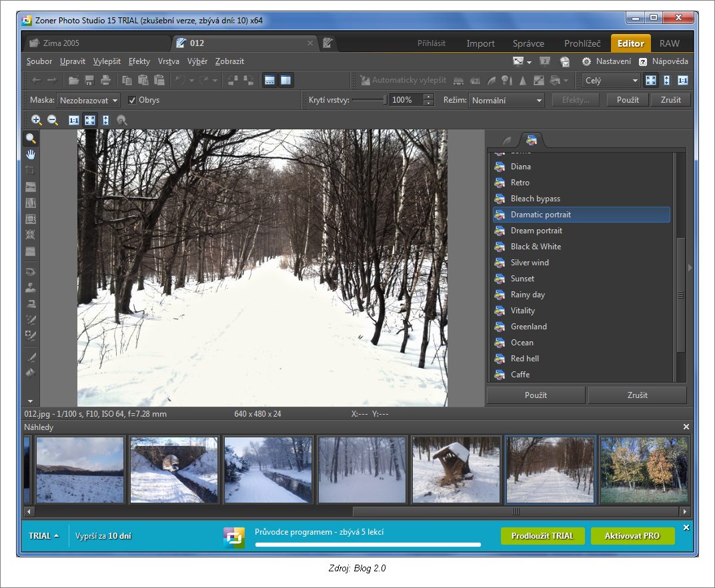Select the Black & White effect preset
Viewport: 715px width, 588px height.
536,247
